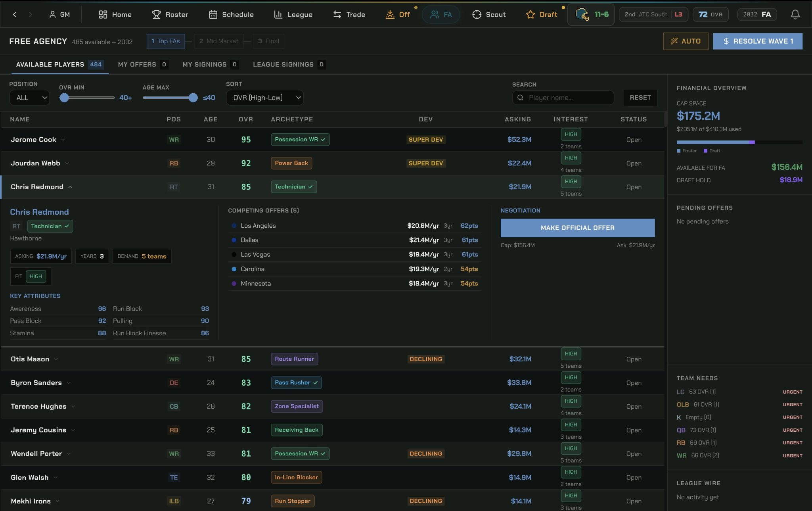Screen dimensions: 812x511
Task: Click the Age Max slider handle
Action: coord(193,98)
